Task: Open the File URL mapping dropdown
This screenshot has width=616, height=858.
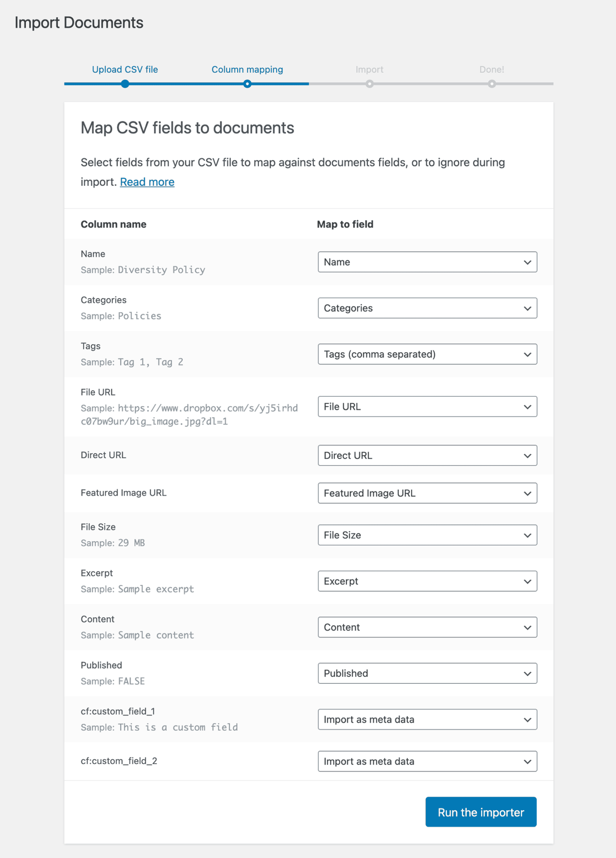Action: 427,406
